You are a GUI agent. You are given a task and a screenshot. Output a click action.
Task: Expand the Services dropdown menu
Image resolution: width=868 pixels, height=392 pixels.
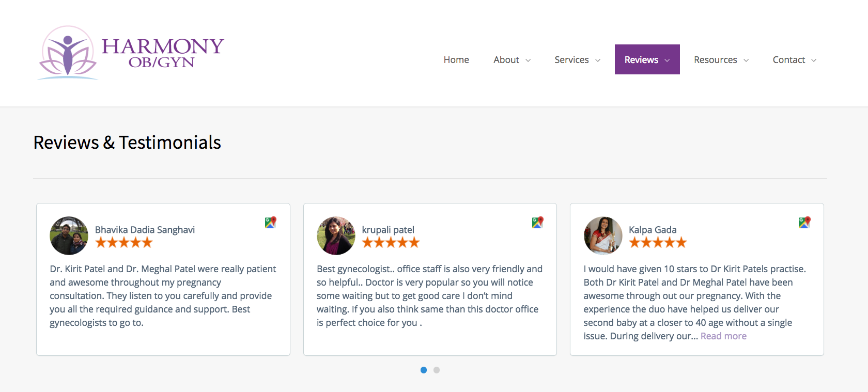pyautogui.click(x=578, y=60)
